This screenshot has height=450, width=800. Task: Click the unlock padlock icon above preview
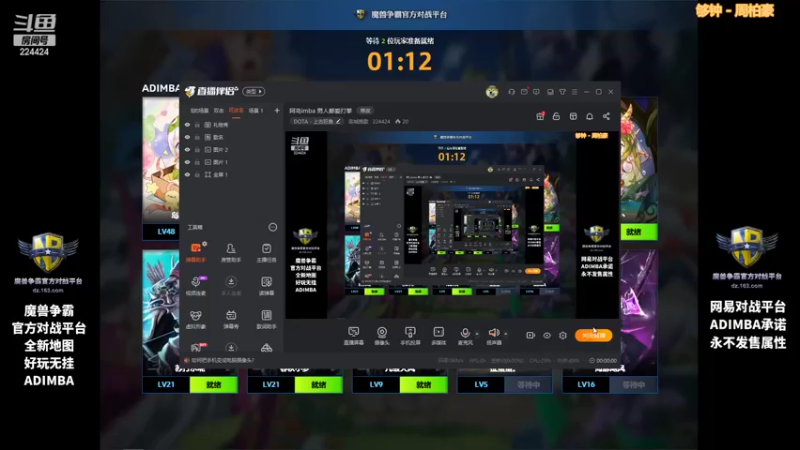556,116
